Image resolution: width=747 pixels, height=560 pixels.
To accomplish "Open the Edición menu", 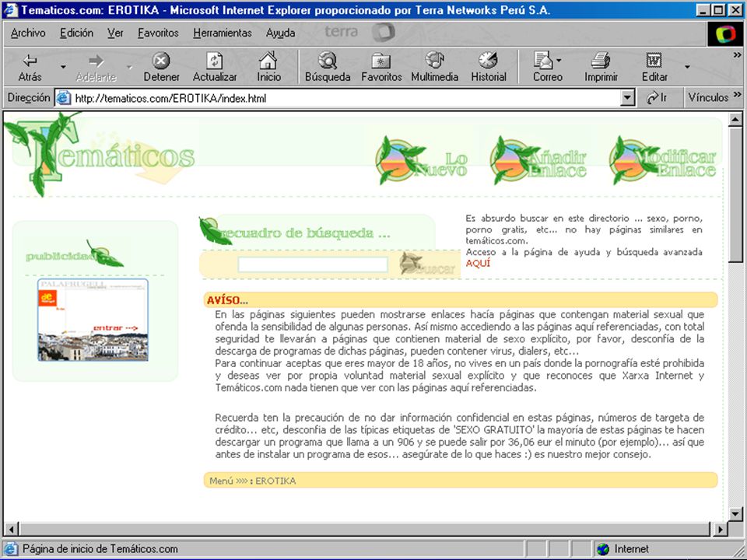I will pos(77,33).
